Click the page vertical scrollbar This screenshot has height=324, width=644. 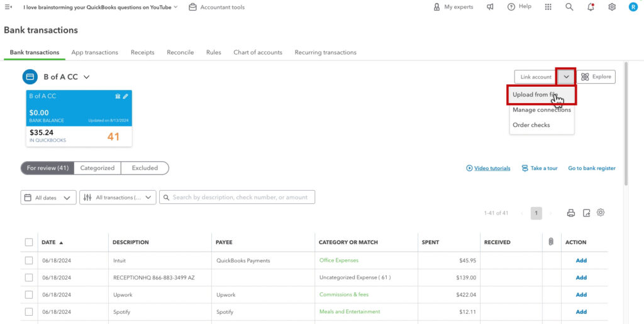point(626,123)
